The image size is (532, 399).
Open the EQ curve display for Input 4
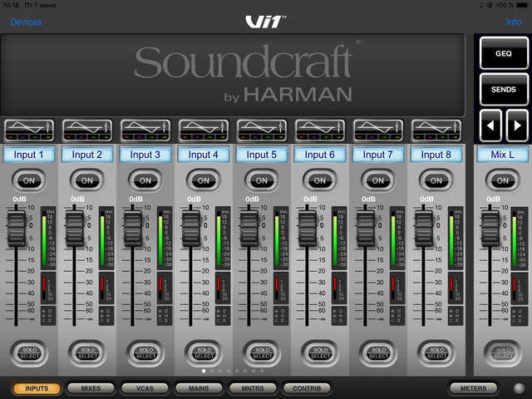204,131
